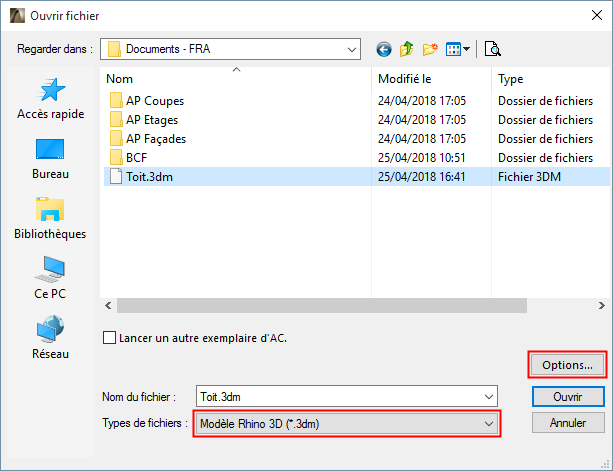Open the view menu icon
This screenshot has height=471, width=613.
(x=457, y=49)
